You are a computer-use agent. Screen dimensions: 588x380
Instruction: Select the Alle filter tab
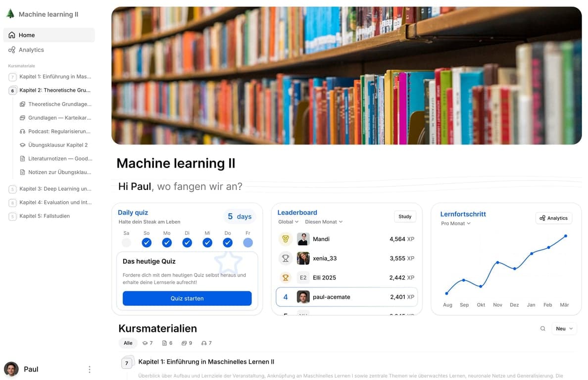click(x=128, y=343)
